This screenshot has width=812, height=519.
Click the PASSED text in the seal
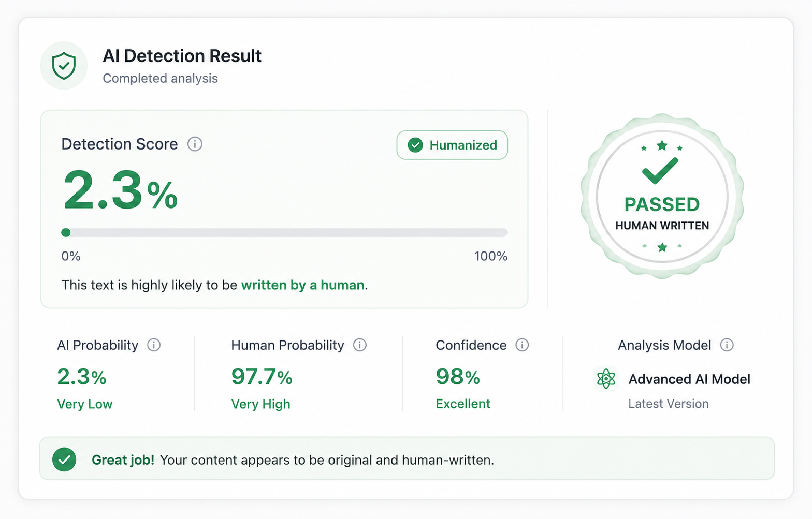[x=662, y=204]
